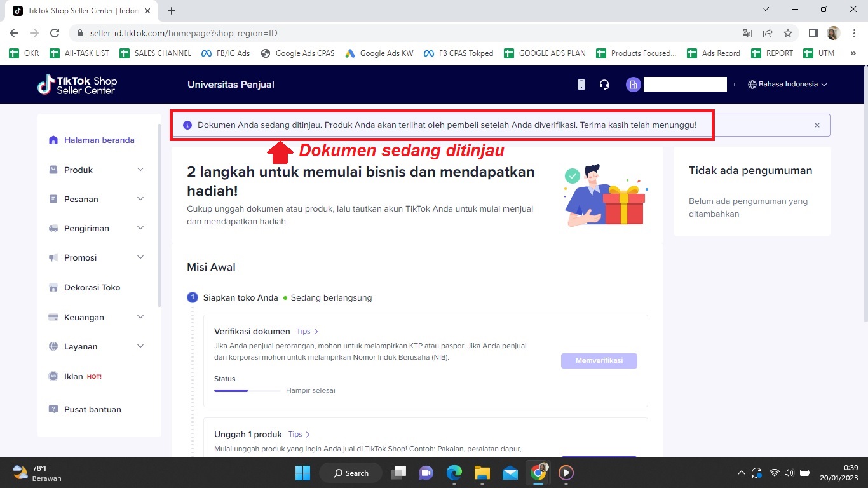
Task: Open the FB CPAS Tokped bookmark
Action: pyautogui.click(x=458, y=53)
